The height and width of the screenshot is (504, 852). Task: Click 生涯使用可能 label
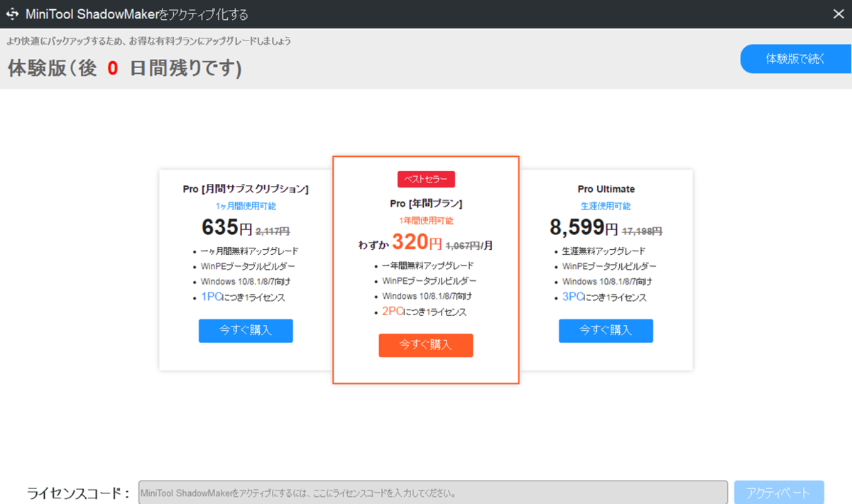click(606, 206)
